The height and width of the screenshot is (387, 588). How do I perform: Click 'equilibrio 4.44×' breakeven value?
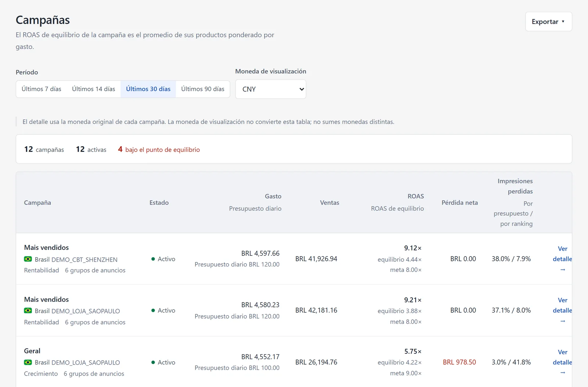coord(399,259)
